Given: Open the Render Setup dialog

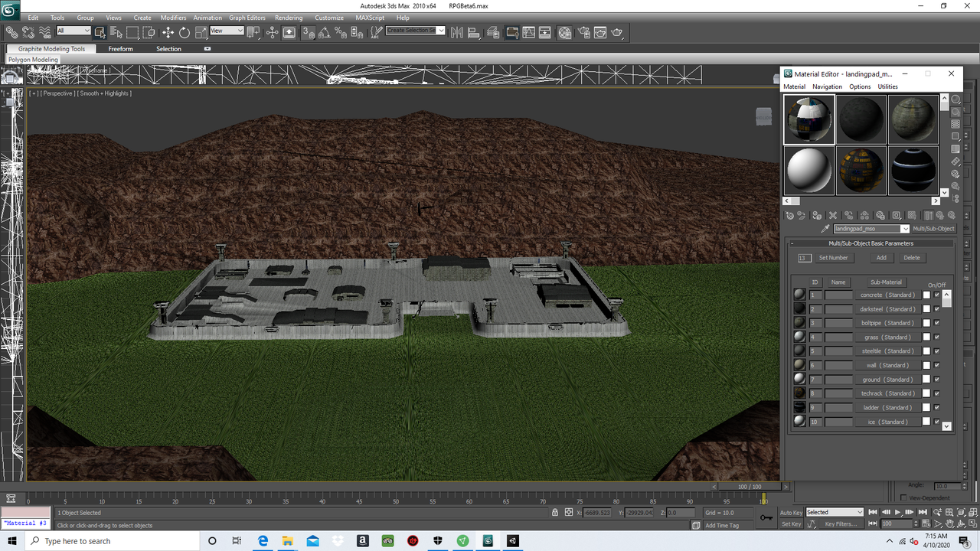Looking at the screenshot, I should pos(584,32).
